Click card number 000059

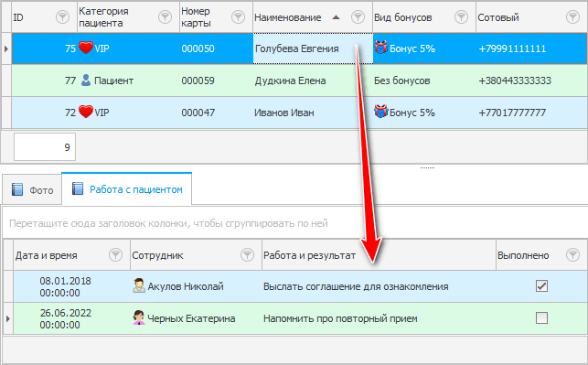click(x=198, y=81)
